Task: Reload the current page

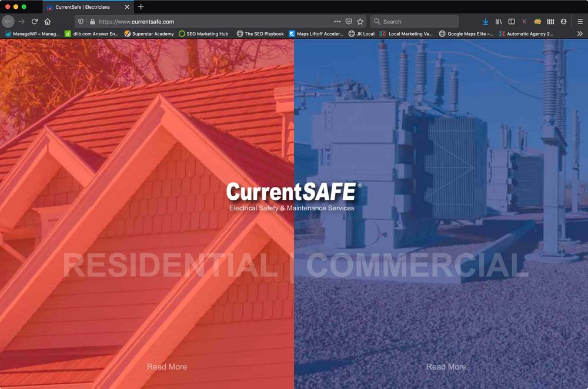Action: 35,22
